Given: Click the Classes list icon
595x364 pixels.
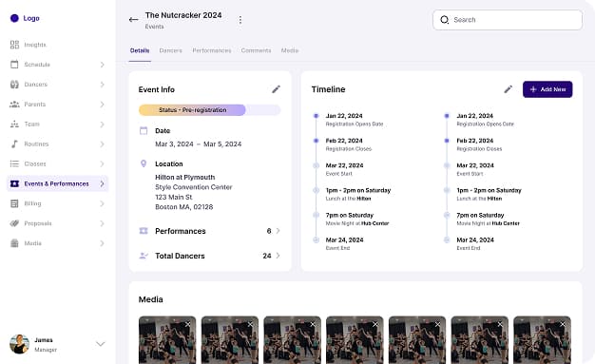Looking at the screenshot, I should point(14,163).
